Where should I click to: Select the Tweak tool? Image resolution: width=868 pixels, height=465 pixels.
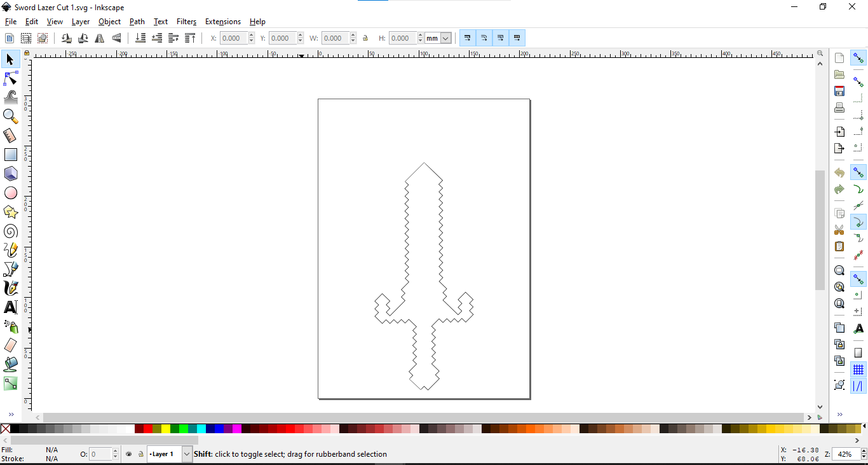10,97
